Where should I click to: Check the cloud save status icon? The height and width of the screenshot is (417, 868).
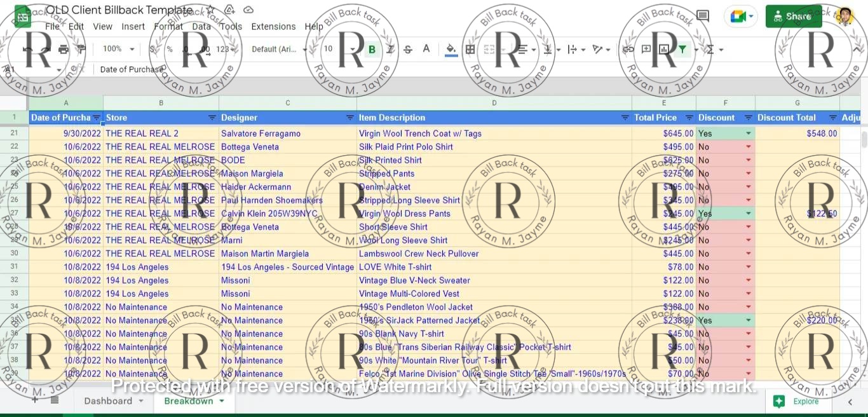coord(248,10)
